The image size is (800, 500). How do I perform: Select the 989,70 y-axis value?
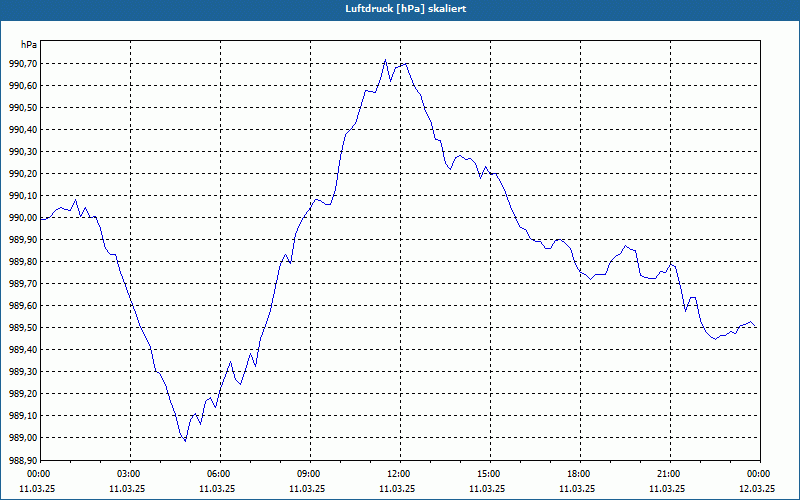point(23,284)
